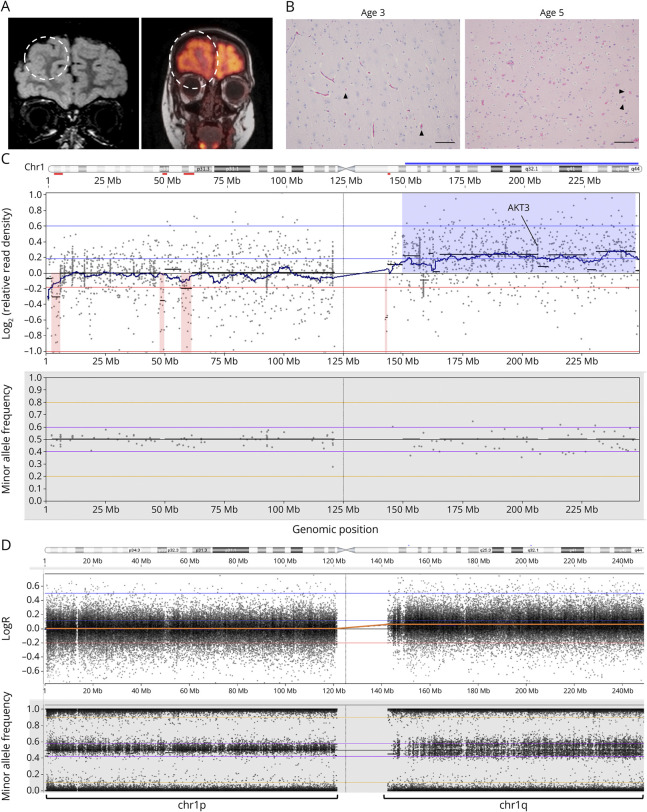The width and height of the screenshot is (647, 812).
Task: Click the panel A letter label
Action: pos(8,8)
